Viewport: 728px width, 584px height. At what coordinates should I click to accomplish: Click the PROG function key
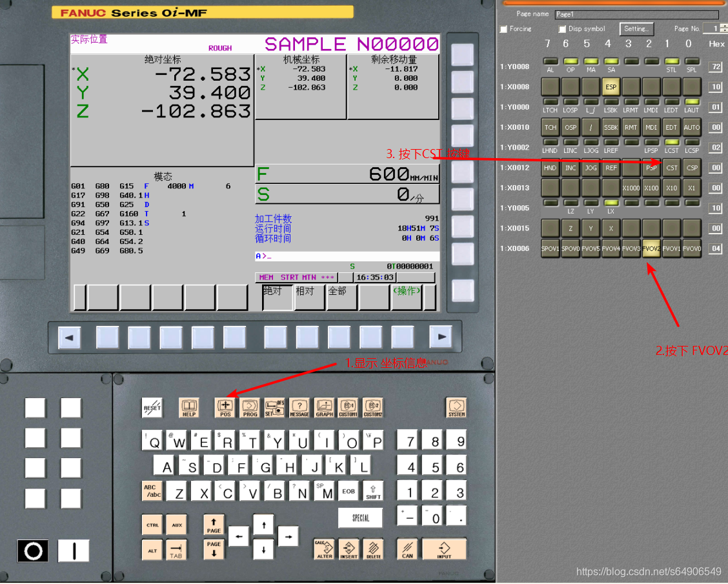[x=250, y=407]
